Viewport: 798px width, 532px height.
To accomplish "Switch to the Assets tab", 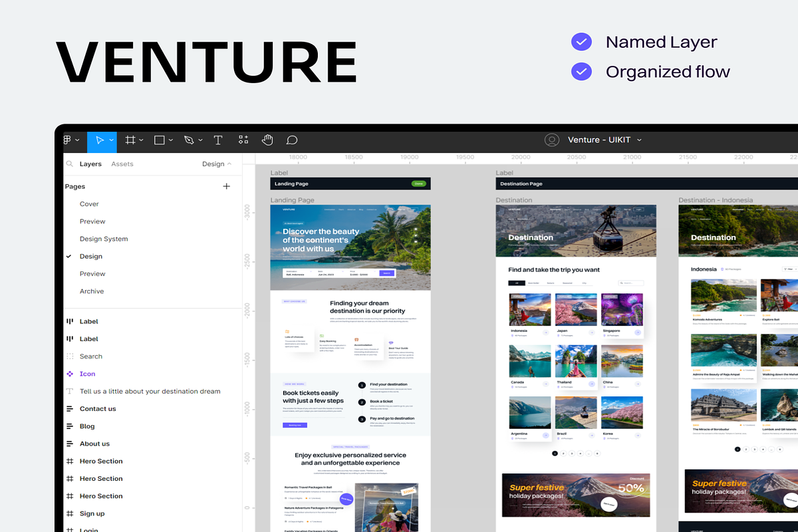I will [x=122, y=164].
